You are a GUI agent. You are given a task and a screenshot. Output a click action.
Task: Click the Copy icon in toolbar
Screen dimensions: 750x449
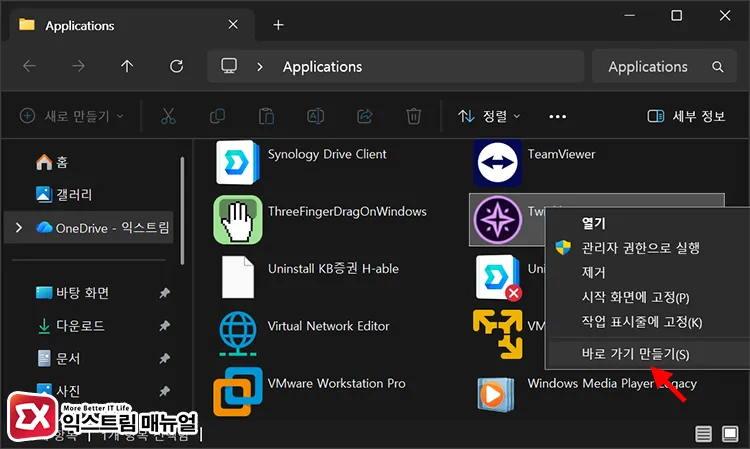point(217,116)
